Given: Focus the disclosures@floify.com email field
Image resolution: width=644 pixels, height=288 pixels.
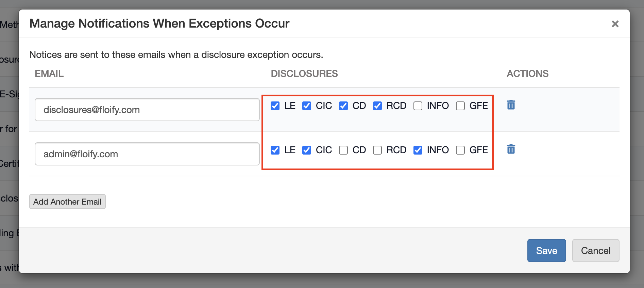Looking at the screenshot, I should (147, 110).
